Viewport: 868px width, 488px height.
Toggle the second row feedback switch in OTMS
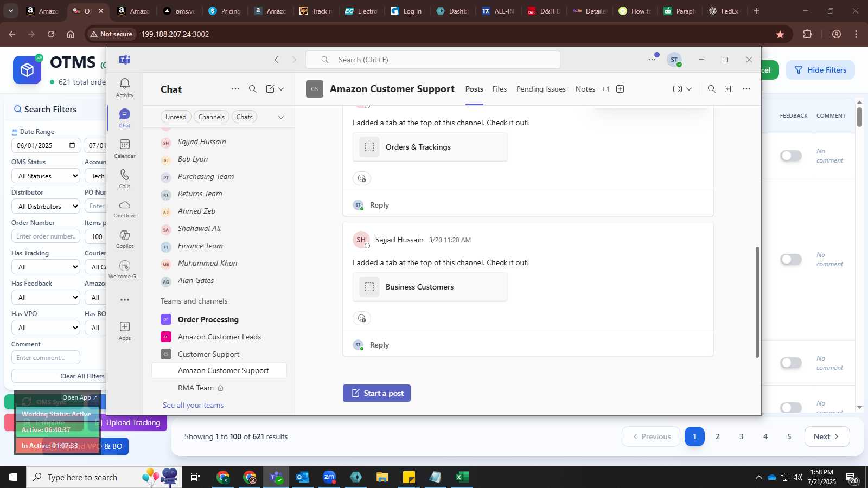coord(791,260)
